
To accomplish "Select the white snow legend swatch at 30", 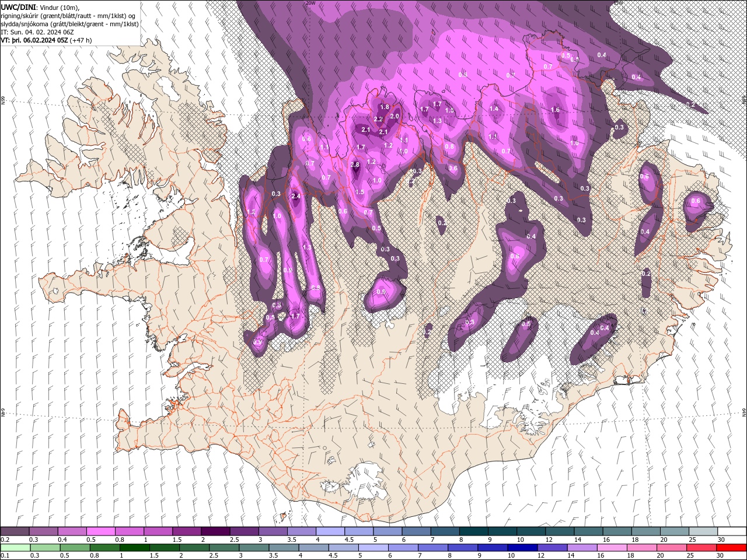I will point(732,531).
